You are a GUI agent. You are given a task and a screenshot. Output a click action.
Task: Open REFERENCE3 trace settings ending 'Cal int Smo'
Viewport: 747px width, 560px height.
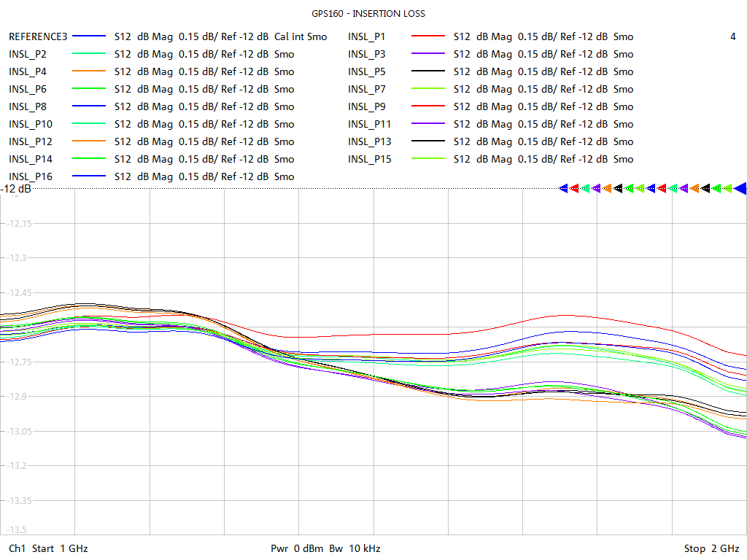click(220, 36)
